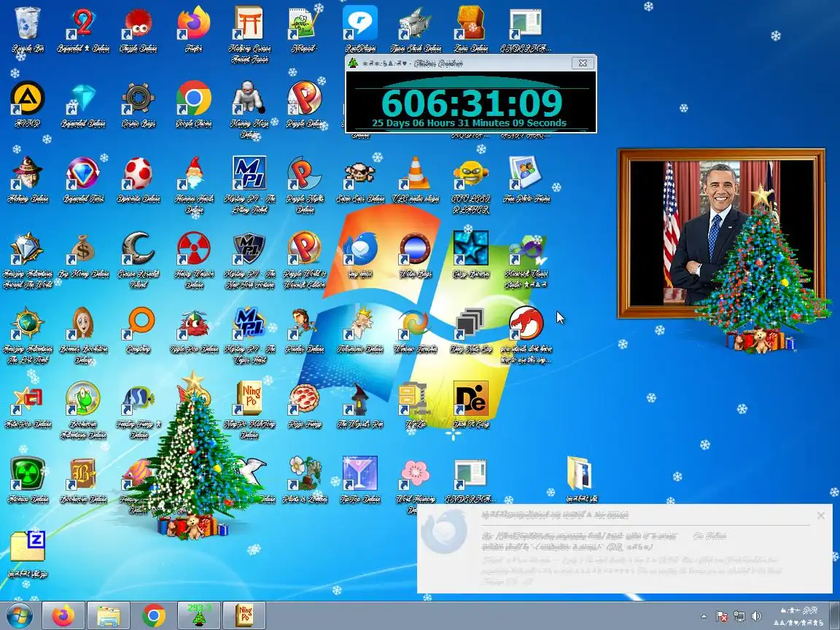Open the RealPlayer desktop shortcut
This screenshot has width=840, height=630.
click(360, 23)
